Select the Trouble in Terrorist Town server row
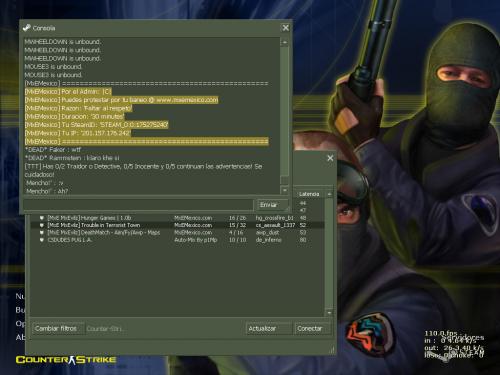 (177, 225)
